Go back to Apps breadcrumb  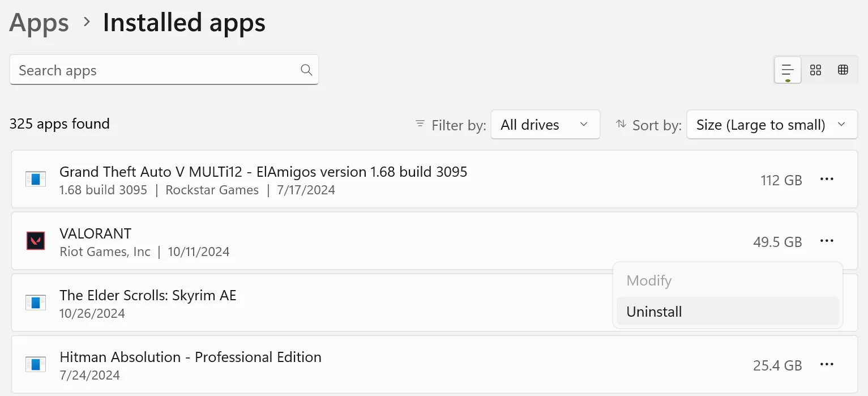click(x=39, y=23)
